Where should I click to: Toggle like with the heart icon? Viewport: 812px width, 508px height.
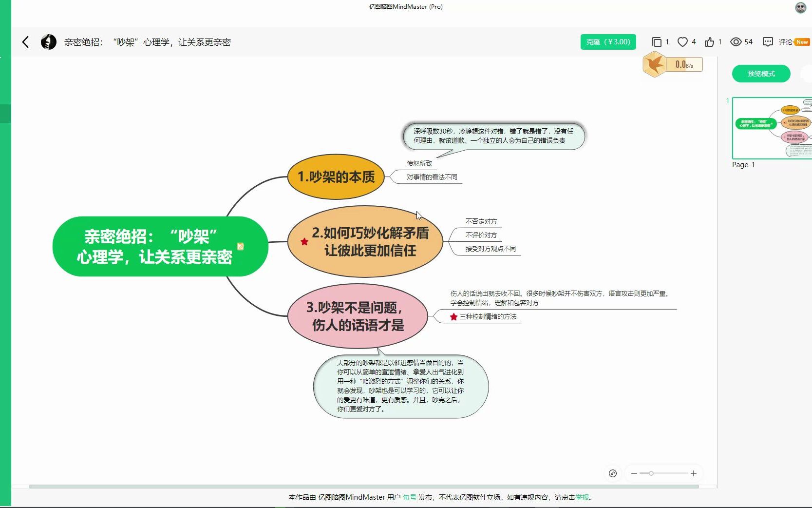[x=682, y=42]
